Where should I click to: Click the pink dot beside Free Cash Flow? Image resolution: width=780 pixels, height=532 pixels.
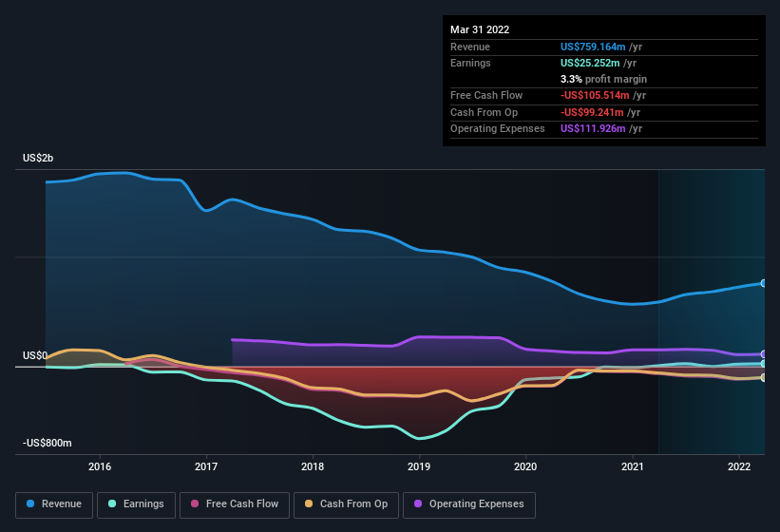[195, 503]
